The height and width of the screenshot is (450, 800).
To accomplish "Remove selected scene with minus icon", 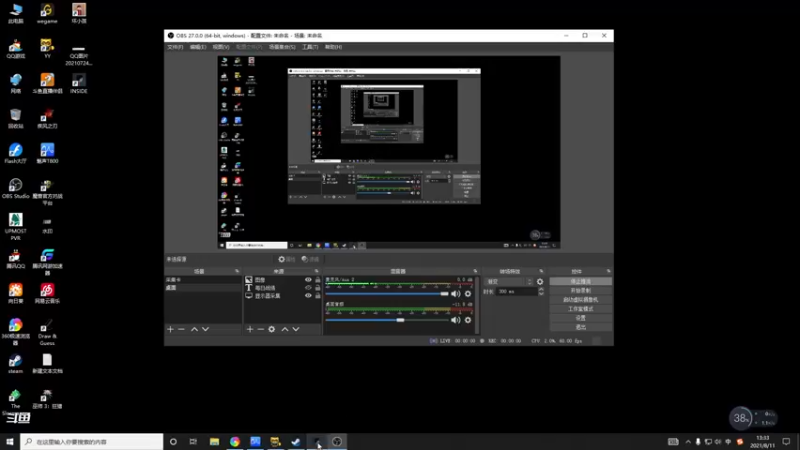I will click(x=182, y=330).
